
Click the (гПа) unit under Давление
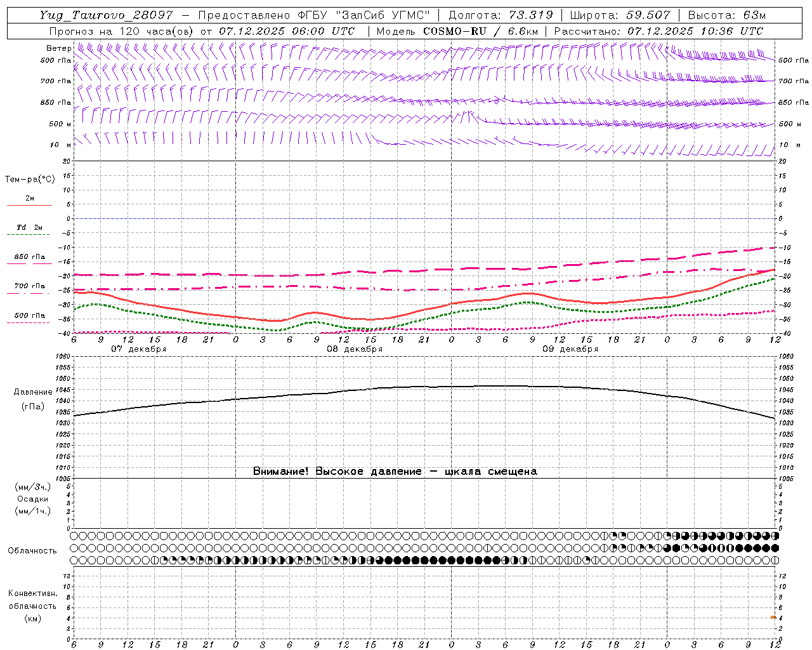33,407
